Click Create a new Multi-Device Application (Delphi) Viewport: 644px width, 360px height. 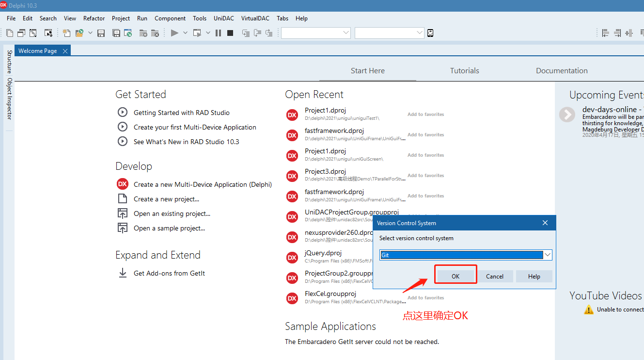click(203, 184)
